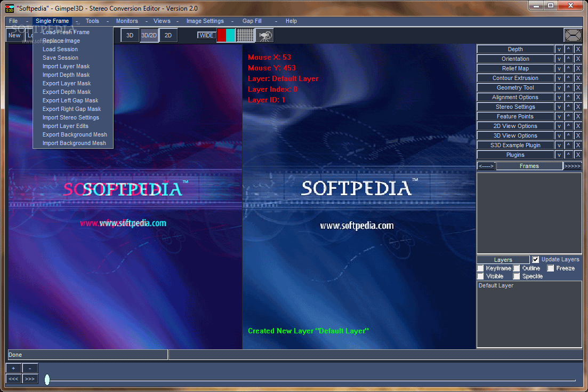Open the Tools menu

click(92, 21)
